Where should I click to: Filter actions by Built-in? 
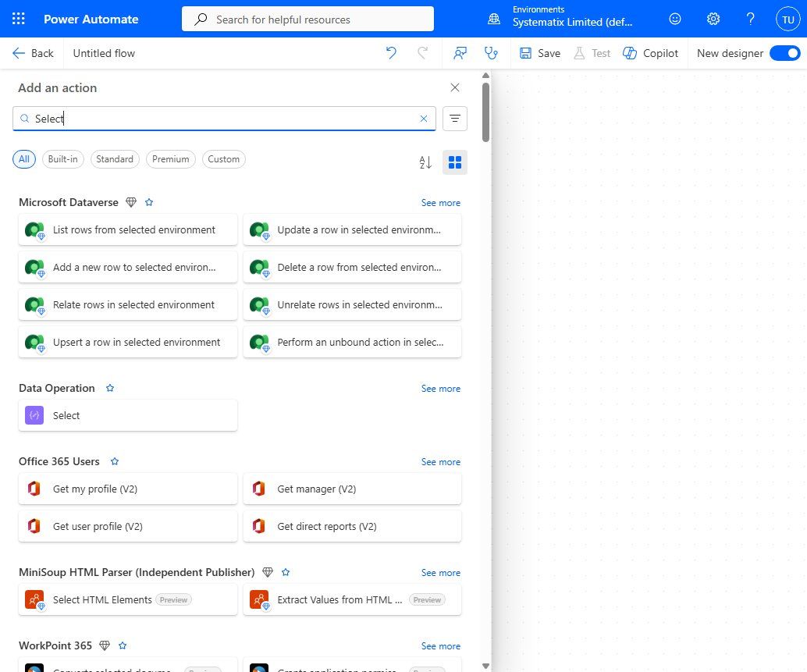coord(62,159)
